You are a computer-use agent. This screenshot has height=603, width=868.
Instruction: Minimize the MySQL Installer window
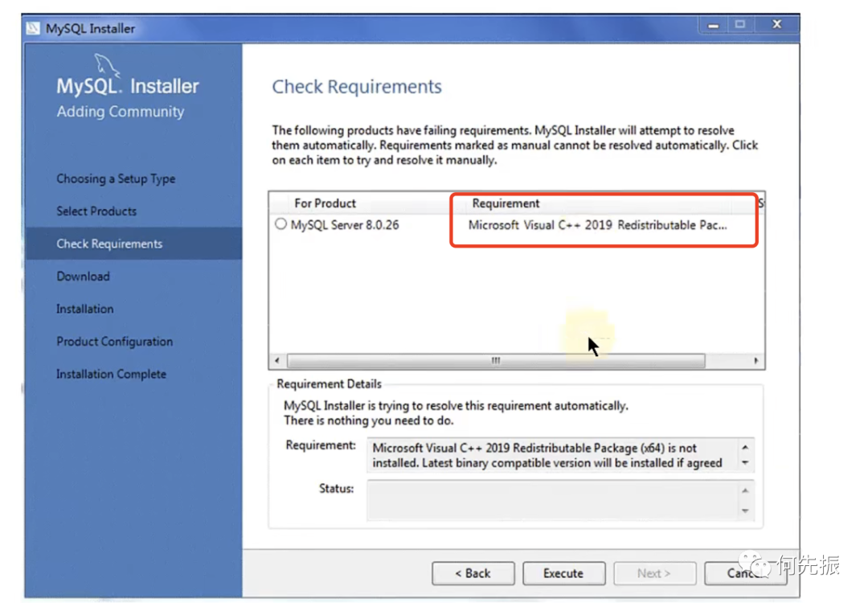coord(713,25)
